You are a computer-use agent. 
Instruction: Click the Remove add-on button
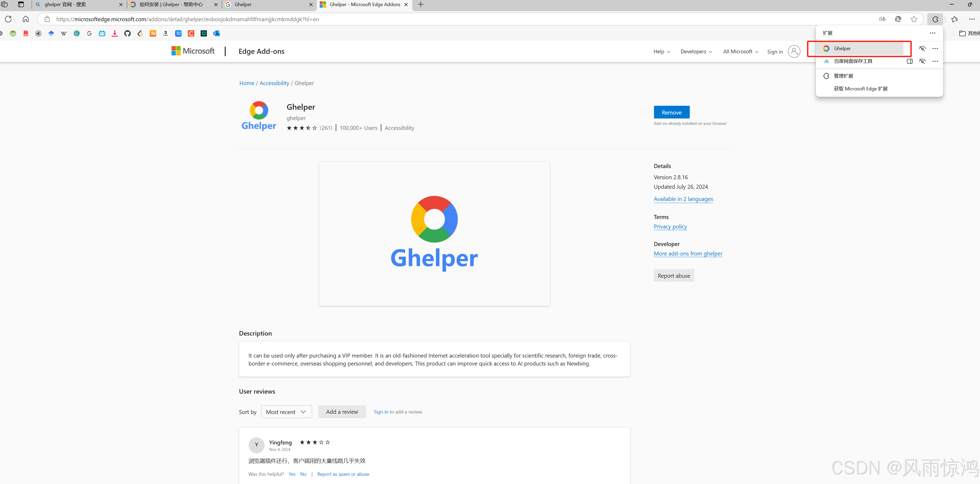[x=671, y=112]
